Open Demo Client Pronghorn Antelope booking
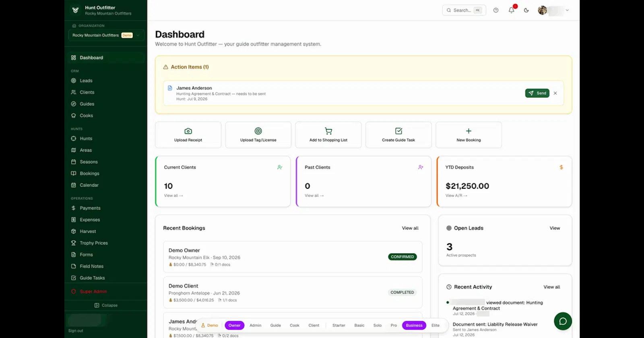The height and width of the screenshot is (338, 644). [293, 293]
